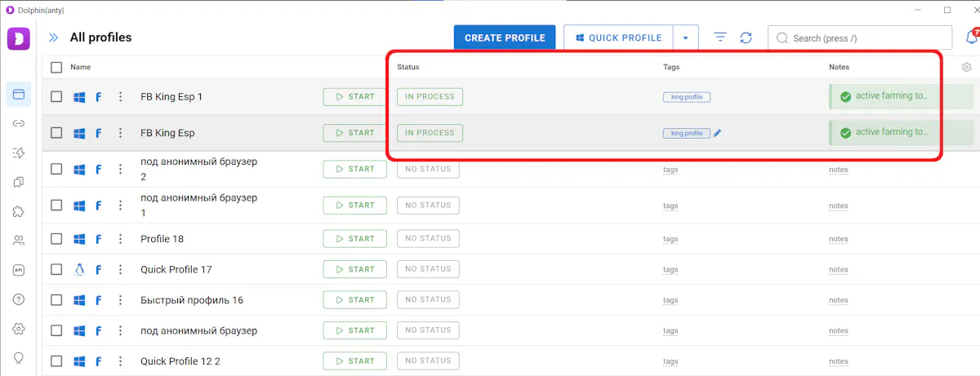Click king profile tag on FB King Esp 1
980x376 pixels.
tap(686, 96)
